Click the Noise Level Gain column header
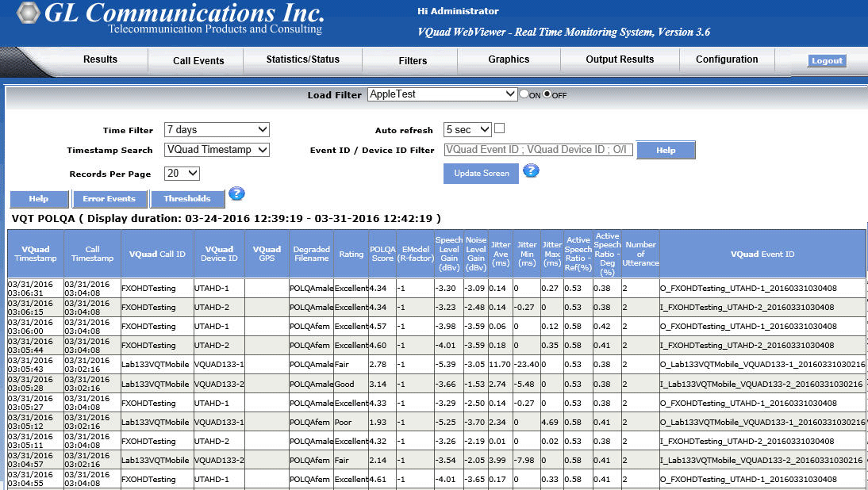The width and height of the screenshot is (868, 490). 475,254
